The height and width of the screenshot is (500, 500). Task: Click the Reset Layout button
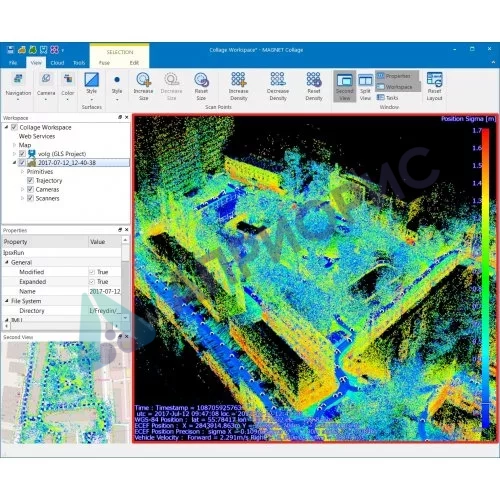coord(434,87)
